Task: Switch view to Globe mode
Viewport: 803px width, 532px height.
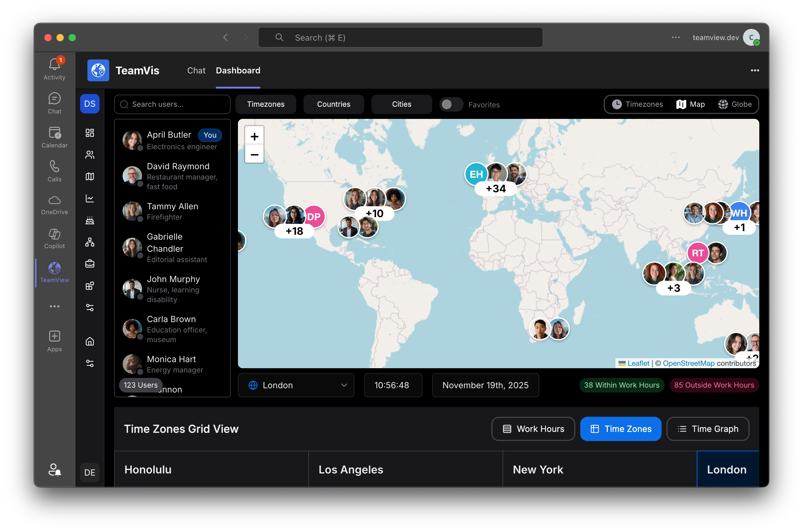Action: pos(735,104)
